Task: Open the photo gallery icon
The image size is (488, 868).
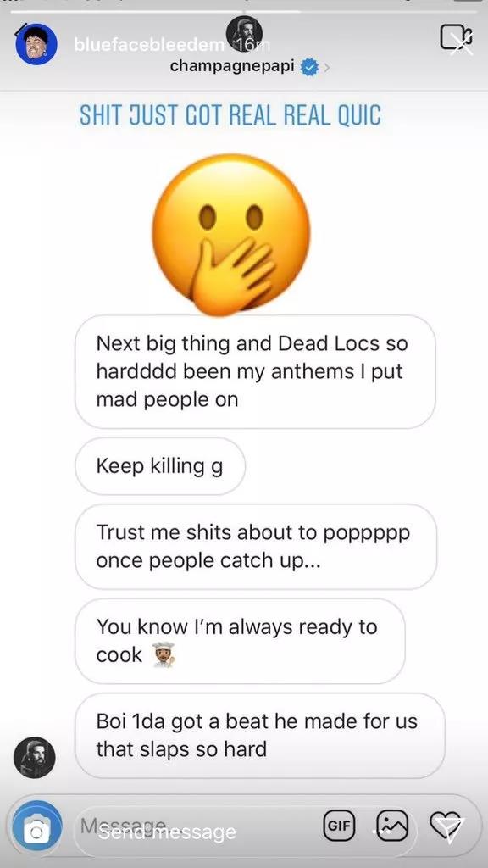Action: point(391,826)
